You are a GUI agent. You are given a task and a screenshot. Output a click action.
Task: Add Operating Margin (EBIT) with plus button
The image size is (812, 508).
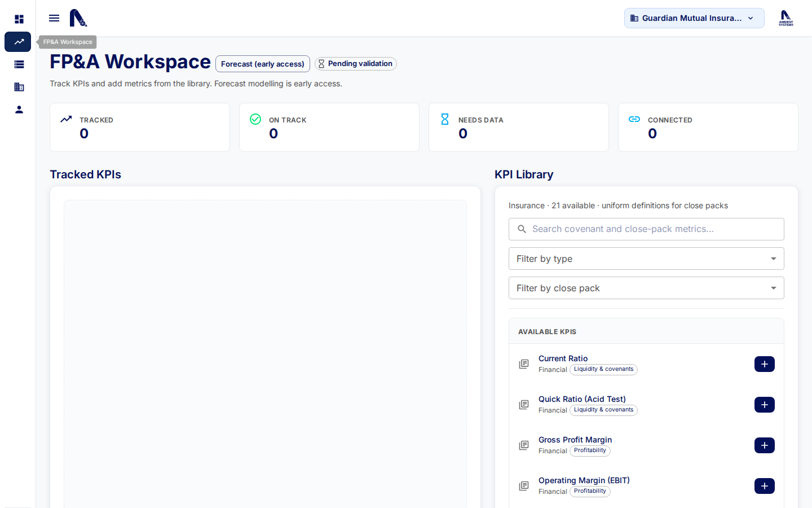(x=765, y=486)
